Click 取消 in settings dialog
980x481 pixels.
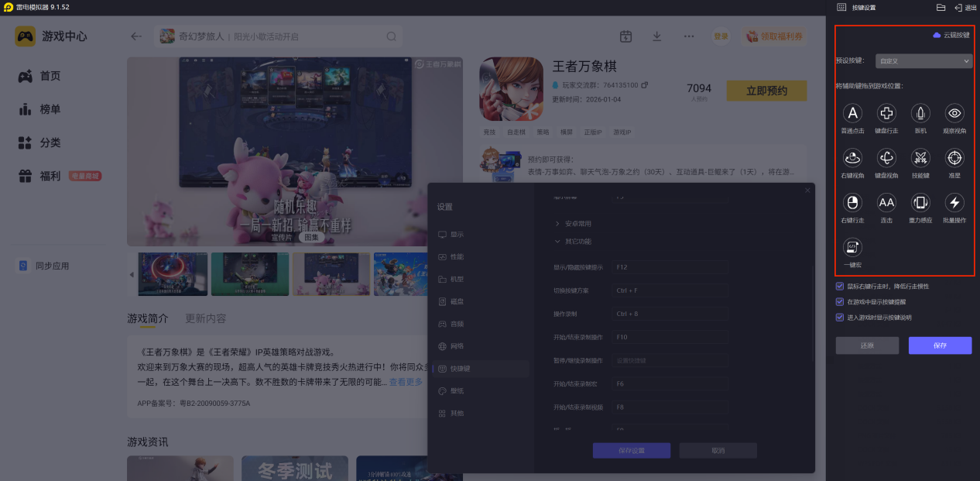pyautogui.click(x=718, y=450)
